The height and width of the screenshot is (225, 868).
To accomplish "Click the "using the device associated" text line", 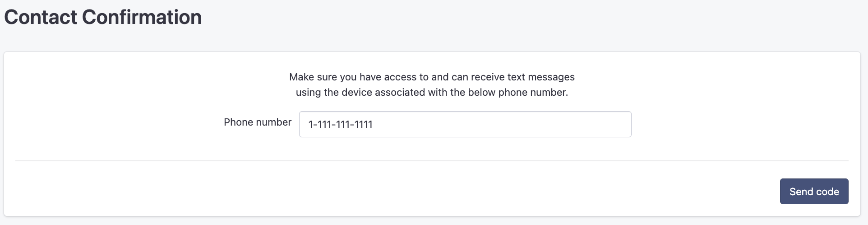I will tap(432, 92).
